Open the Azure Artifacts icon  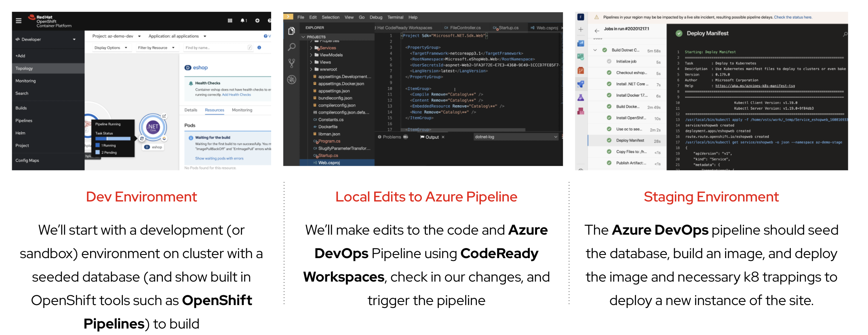[581, 111]
